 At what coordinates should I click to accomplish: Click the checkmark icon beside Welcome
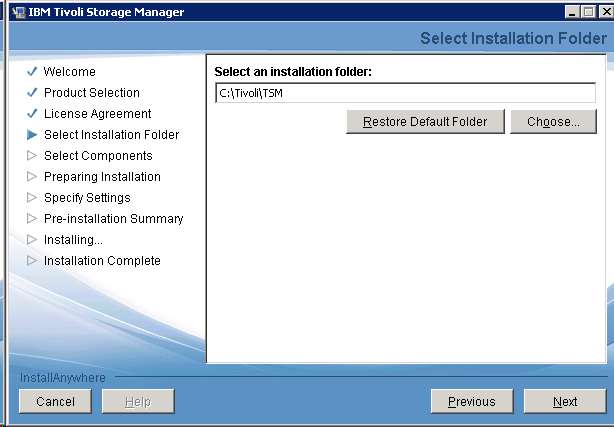pyautogui.click(x=32, y=72)
